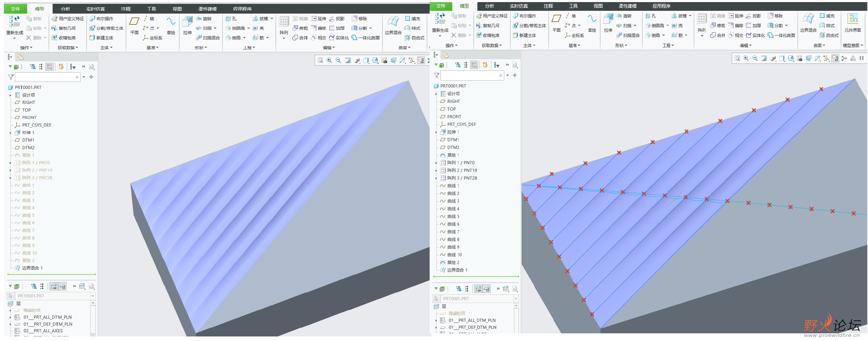This screenshot has width=868, height=341.
Task: Click Merge (合并) tool in left window
Action: (x=300, y=38)
